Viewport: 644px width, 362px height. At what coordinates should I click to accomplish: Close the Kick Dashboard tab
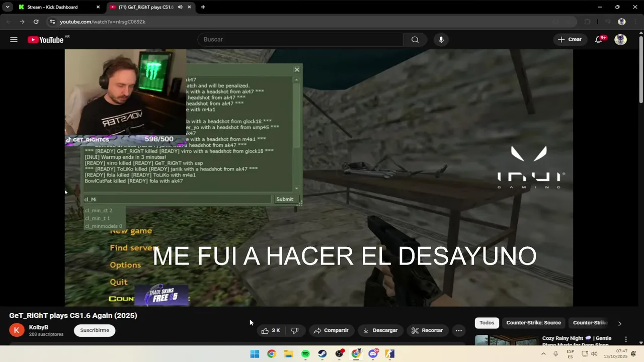98,7
